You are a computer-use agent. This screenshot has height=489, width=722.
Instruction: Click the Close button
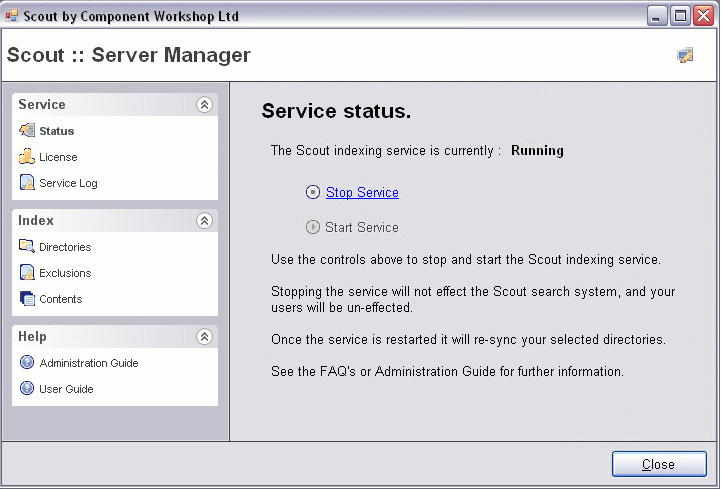click(x=659, y=464)
